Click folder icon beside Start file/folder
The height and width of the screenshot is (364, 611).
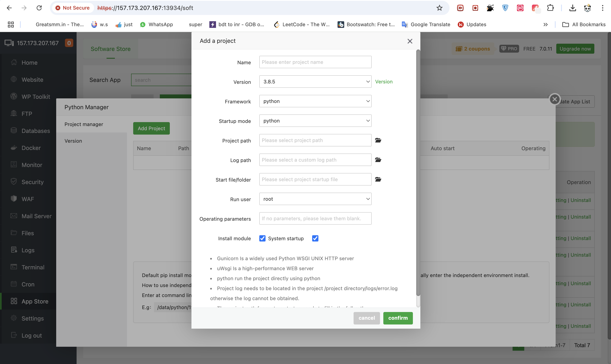click(x=378, y=180)
